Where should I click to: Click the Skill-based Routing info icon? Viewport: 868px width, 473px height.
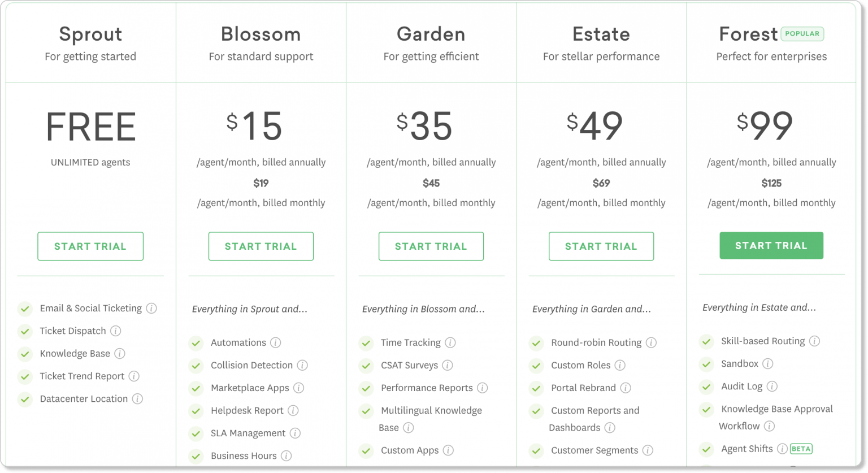click(815, 341)
